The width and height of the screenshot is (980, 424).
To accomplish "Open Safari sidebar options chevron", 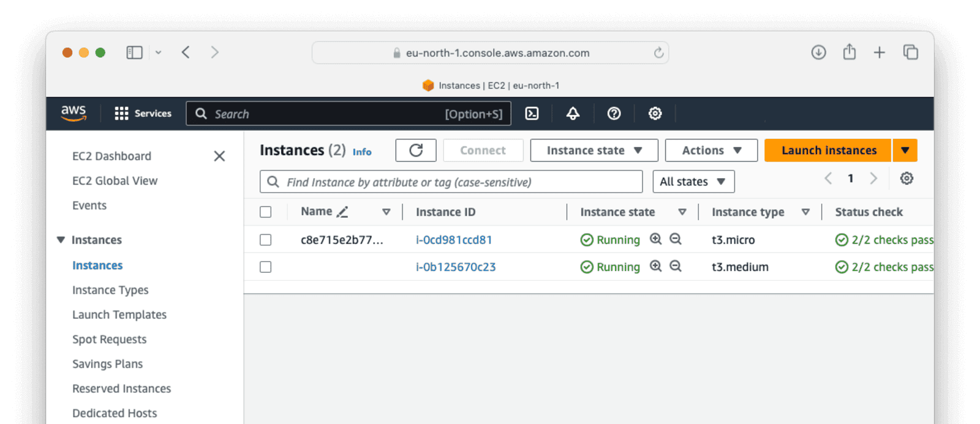I will click(x=158, y=53).
